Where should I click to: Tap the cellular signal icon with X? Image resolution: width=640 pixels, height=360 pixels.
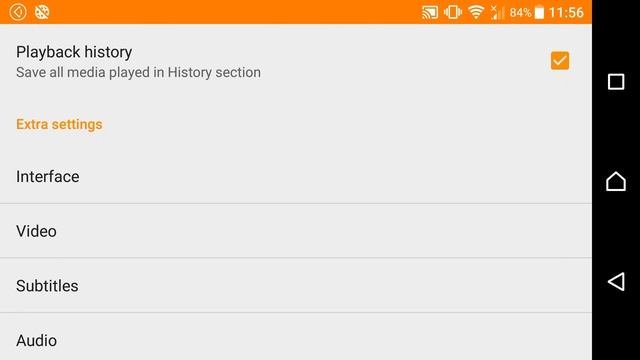coord(497,12)
